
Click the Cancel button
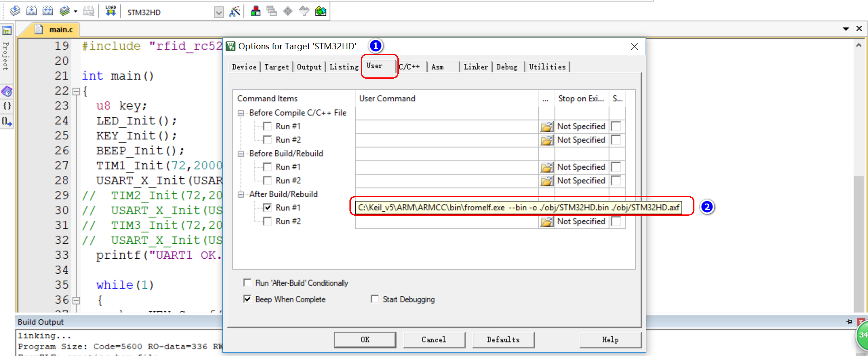(x=434, y=340)
